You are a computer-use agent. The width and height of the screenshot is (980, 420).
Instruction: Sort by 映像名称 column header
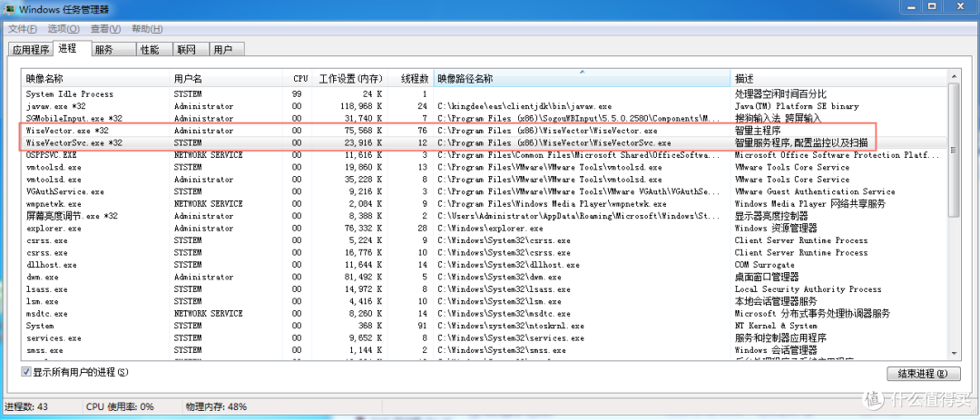tap(95, 79)
